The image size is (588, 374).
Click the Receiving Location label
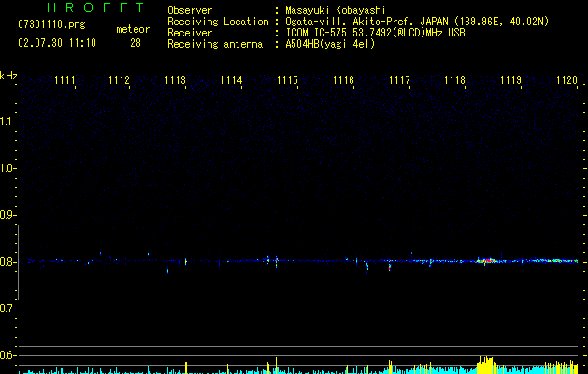218,22
